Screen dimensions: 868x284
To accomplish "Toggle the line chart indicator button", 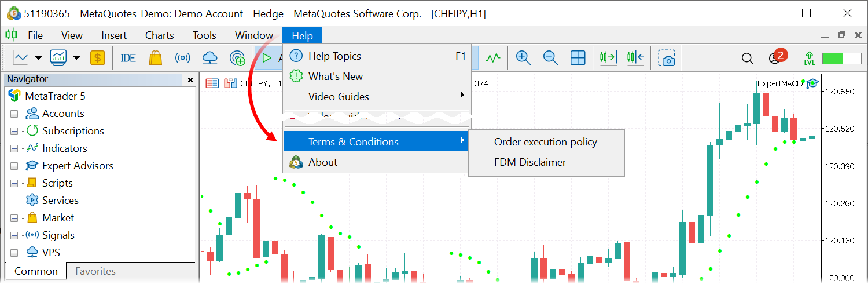I will 493,58.
